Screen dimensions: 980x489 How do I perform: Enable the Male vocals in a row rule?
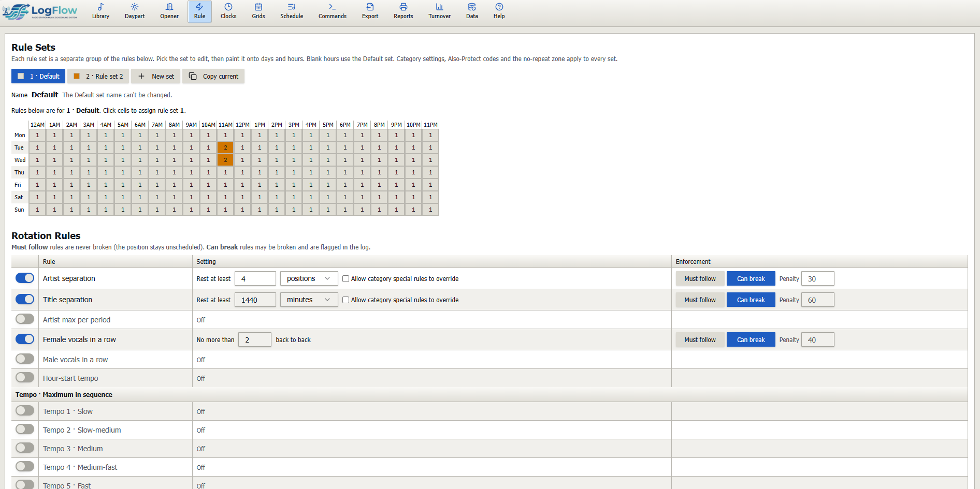point(25,359)
